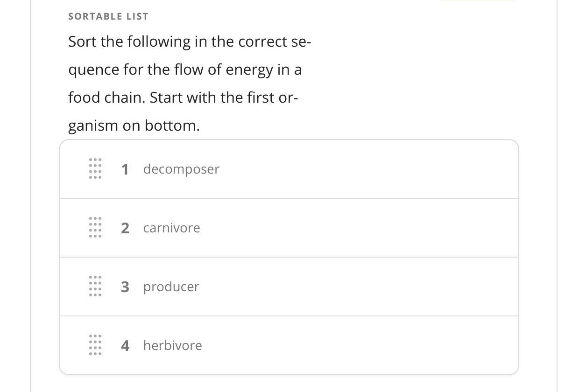
Task: Click the line starting "food chain"
Action: click(x=183, y=98)
